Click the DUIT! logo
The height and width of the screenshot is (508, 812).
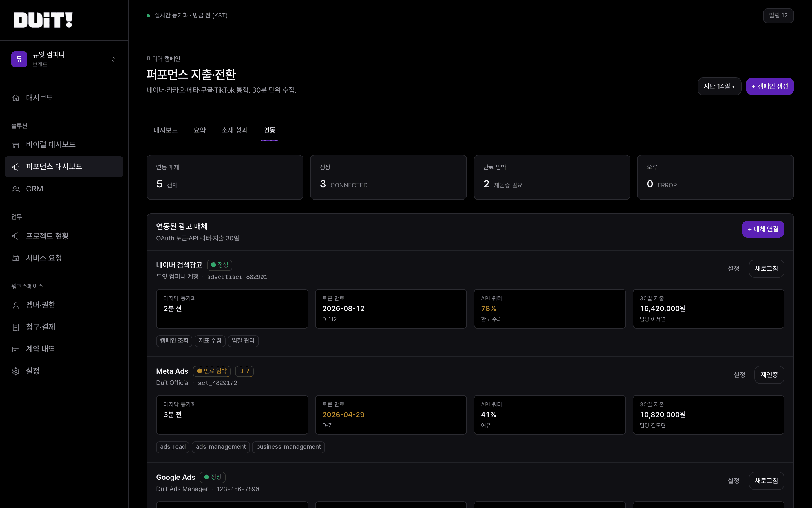pyautogui.click(x=43, y=20)
